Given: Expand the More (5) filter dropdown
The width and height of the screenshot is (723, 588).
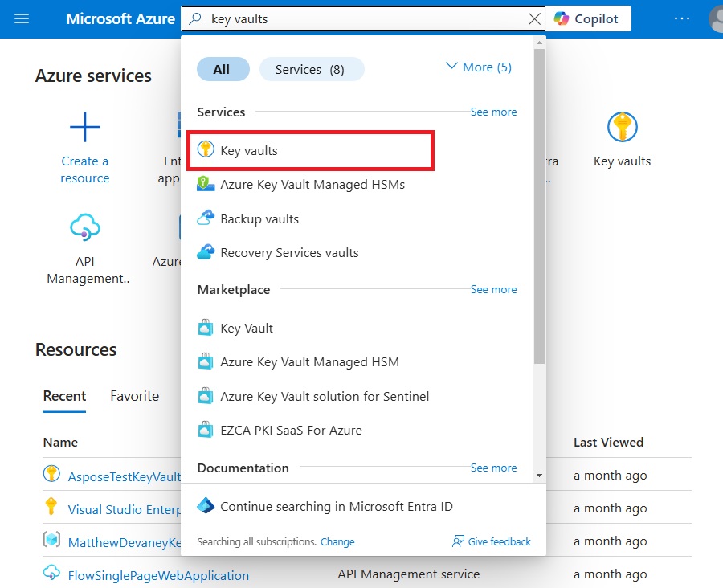Looking at the screenshot, I should point(479,67).
